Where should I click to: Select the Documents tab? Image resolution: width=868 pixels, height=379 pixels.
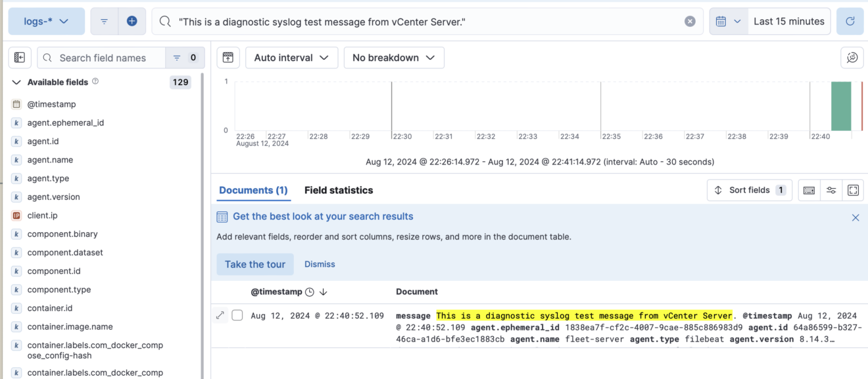[253, 190]
